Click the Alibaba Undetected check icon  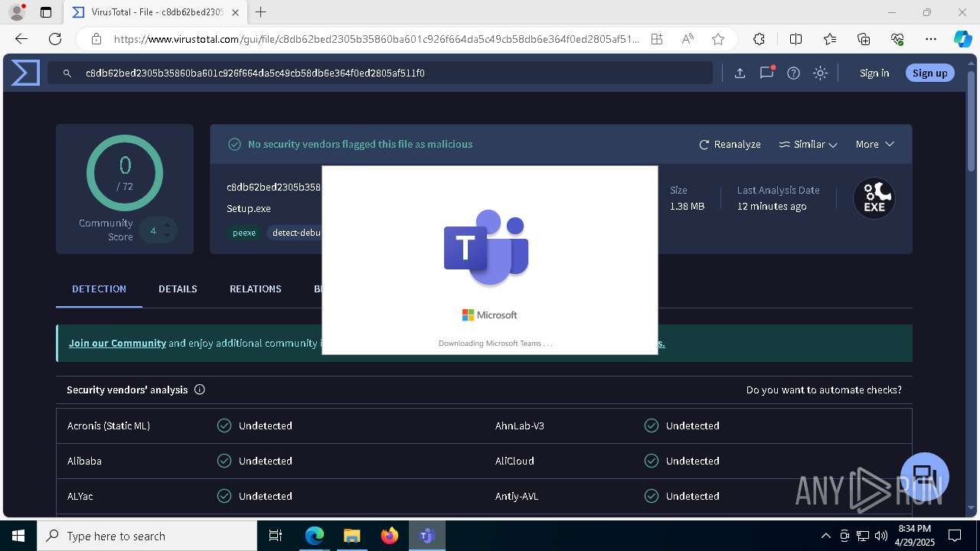pos(224,461)
